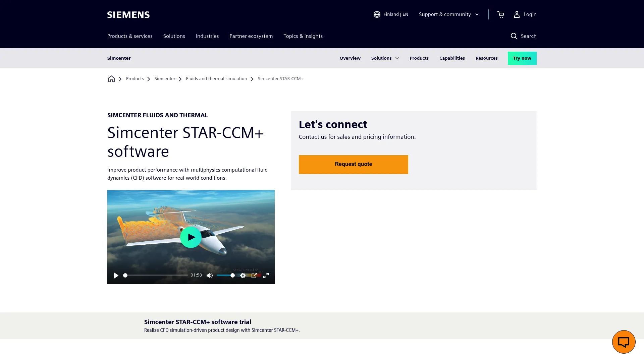Viewport: 644px width, 362px height.
Task: Click the 01:58 video duration
Action: tap(196, 275)
